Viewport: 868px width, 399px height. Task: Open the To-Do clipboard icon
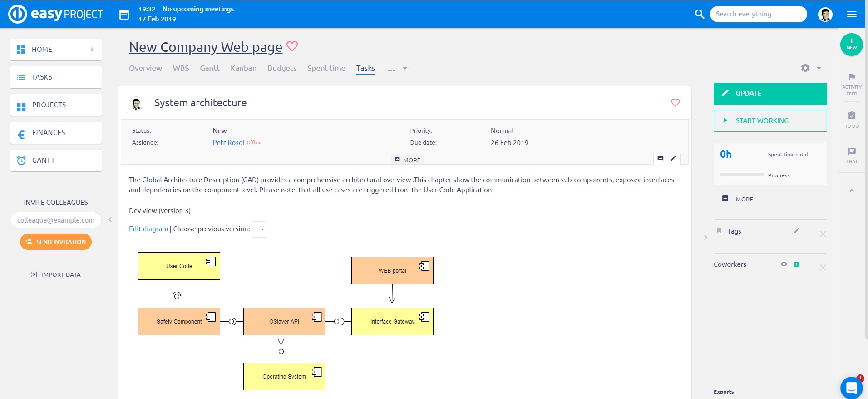(852, 116)
